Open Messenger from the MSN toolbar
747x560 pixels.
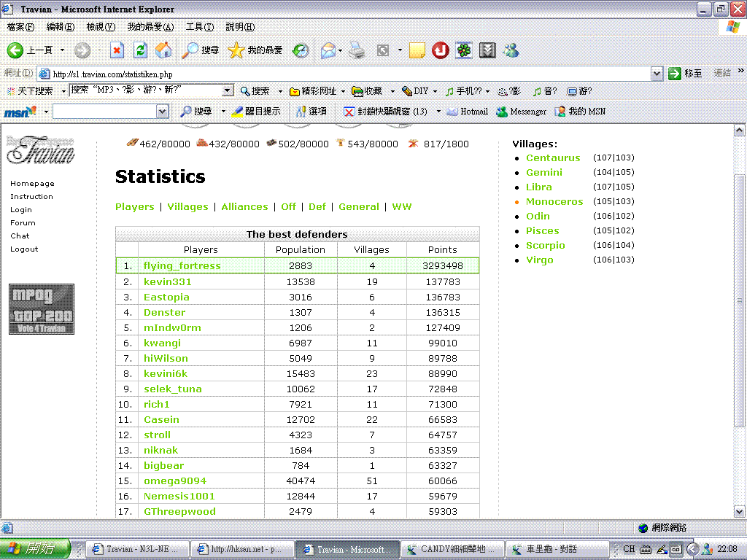[x=521, y=112]
